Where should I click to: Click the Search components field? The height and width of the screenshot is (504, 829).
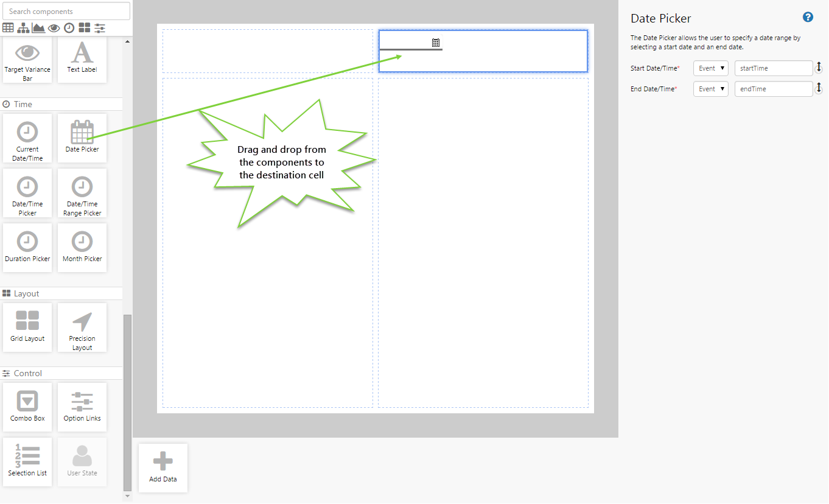click(x=66, y=11)
